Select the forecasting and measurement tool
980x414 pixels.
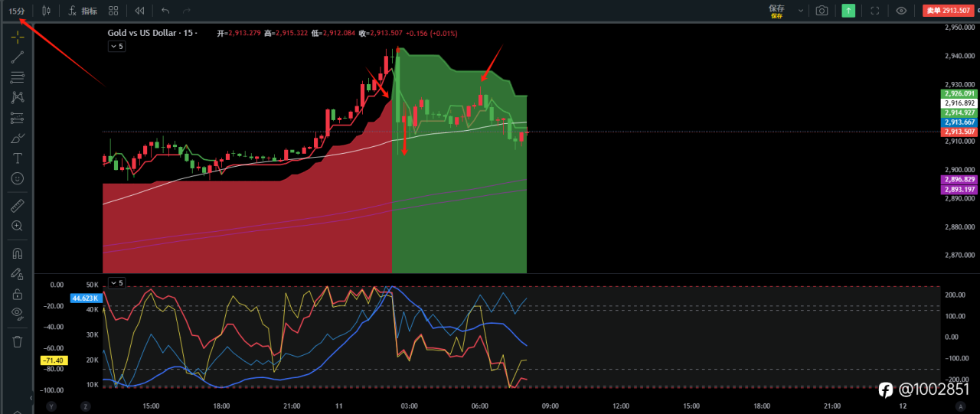(x=17, y=118)
